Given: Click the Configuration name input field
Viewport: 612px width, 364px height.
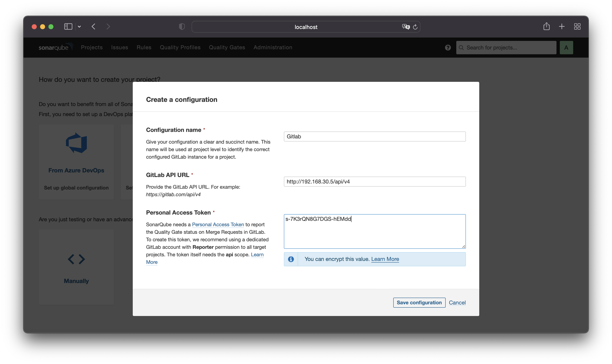Looking at the screenshot, I should 374,136.
